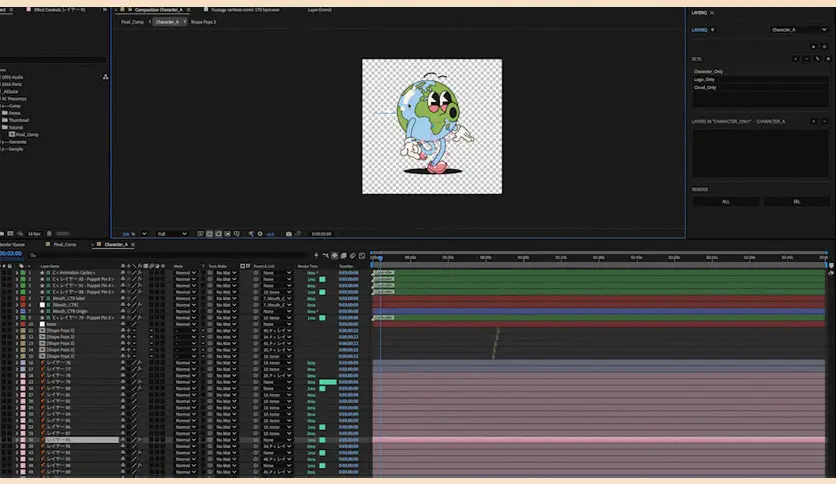Click green label color of layer 1
This screenshot has width=836, height=484.
pos(23,273)
